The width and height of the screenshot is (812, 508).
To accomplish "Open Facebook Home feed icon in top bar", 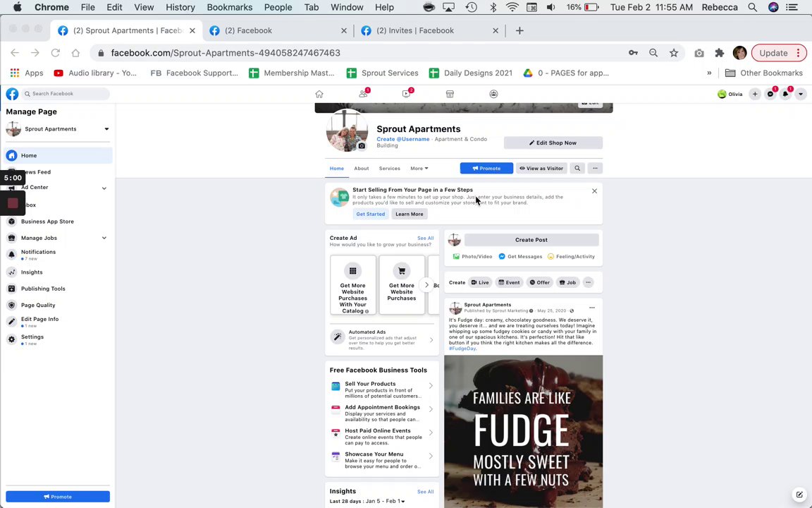I will (319, 94).
